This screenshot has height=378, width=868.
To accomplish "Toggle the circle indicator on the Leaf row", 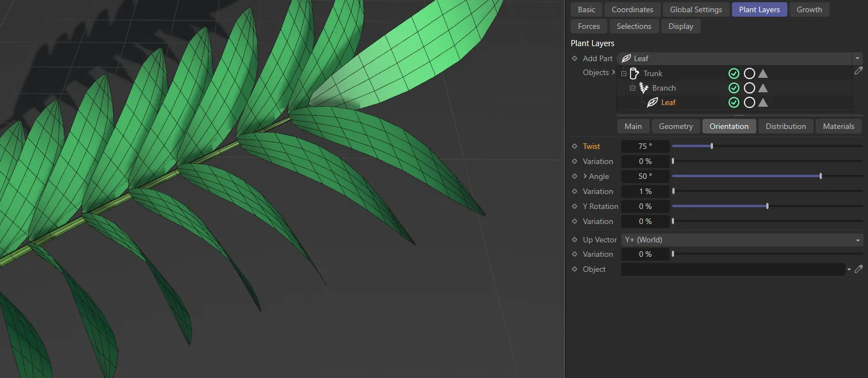I will [x=749, y=102].
